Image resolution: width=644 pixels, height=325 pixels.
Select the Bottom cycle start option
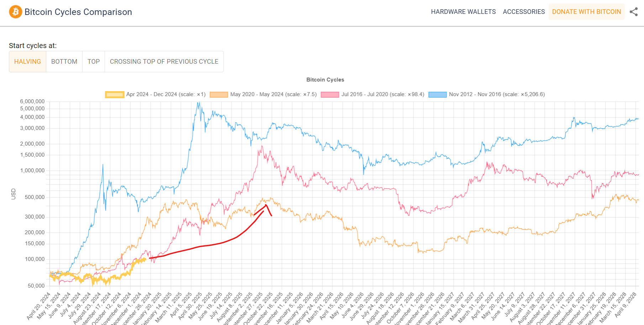click(64, 62)
